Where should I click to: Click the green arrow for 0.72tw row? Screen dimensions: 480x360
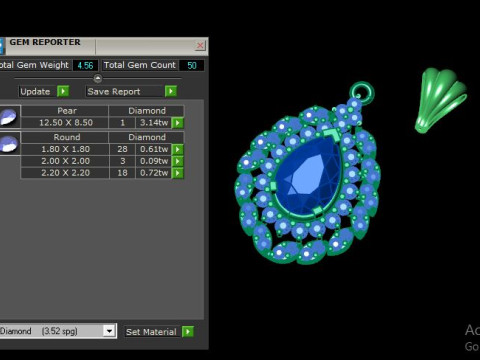(x=178, y=173)
